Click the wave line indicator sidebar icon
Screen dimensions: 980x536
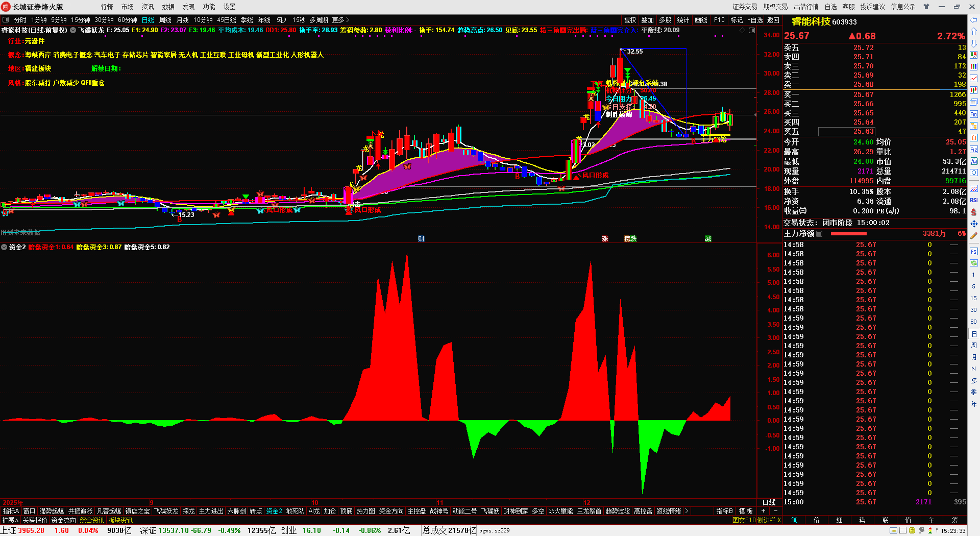[974, 188]
